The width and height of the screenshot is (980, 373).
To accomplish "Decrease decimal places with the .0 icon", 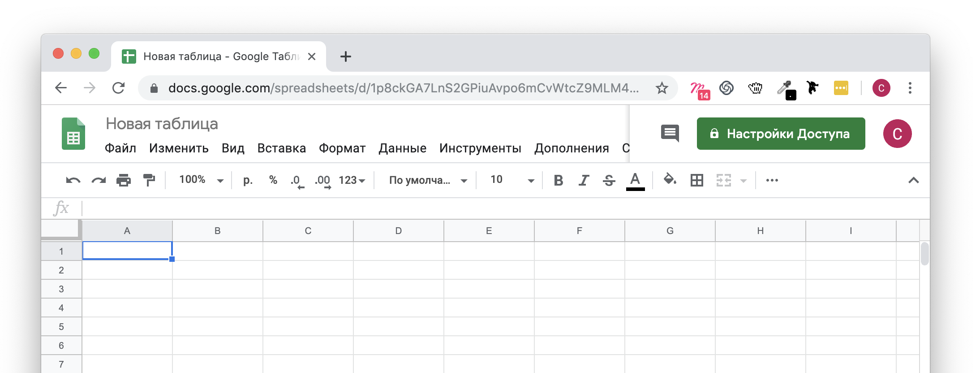I will [x=297, y=181].
